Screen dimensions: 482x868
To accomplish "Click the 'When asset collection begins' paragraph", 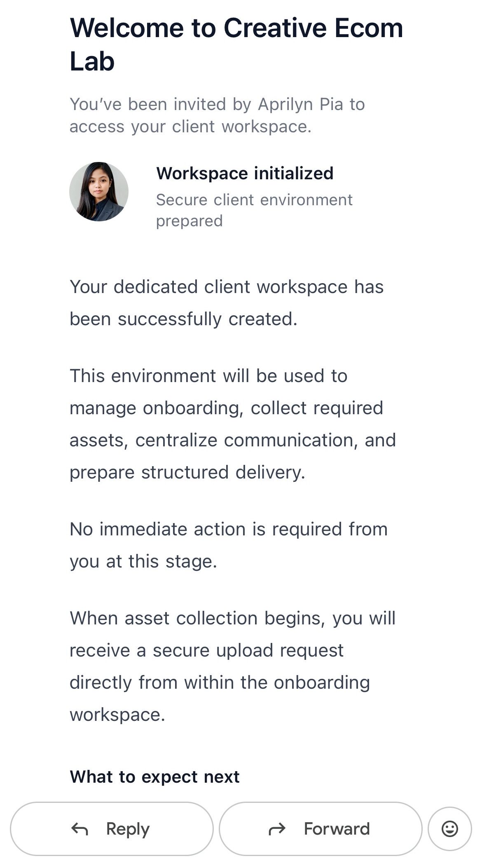I will pyautogui.click(x=232, y=618).
